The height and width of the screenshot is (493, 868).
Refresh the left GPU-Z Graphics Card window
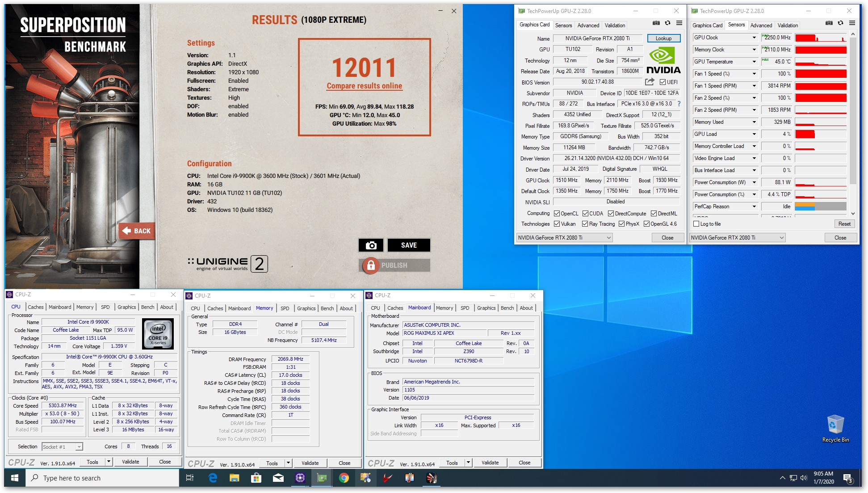(667, 23)
